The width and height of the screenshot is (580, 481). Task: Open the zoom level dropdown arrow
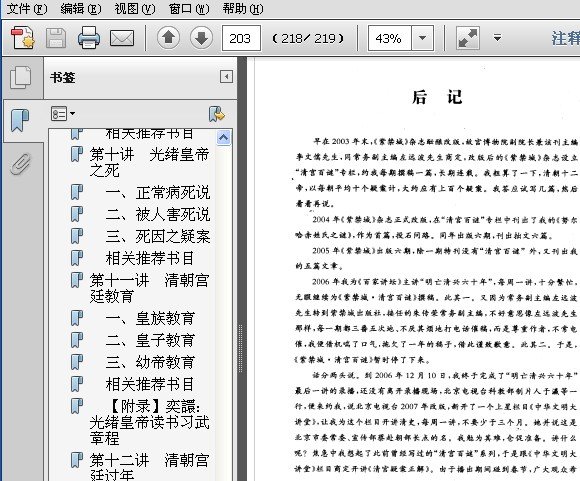[x=422, y=38]
